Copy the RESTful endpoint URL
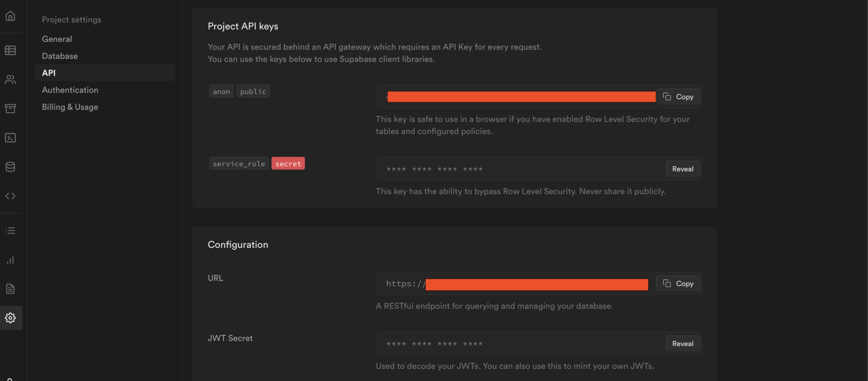The height and width of the screenshot is (381, 868). (x=677, y=283)
